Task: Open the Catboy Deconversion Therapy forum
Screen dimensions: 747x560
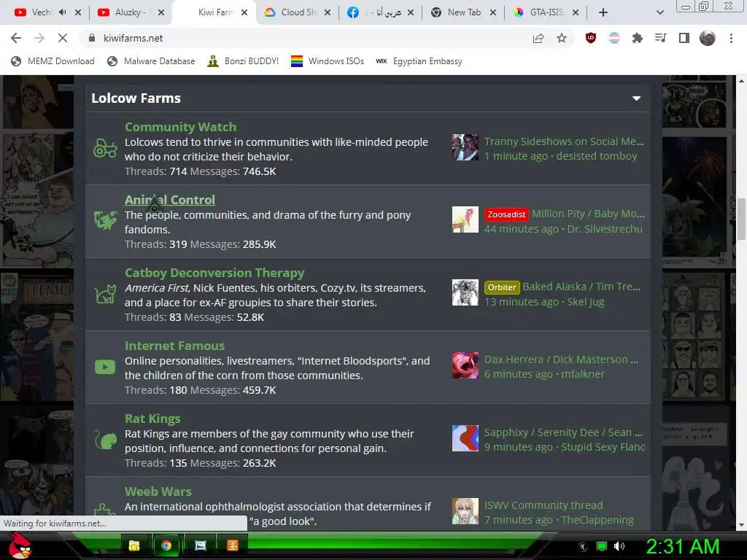Action: click(214, 273)
